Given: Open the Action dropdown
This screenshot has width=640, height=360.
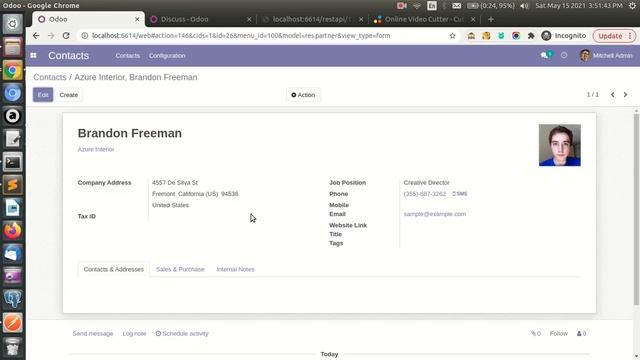Looking at the screenshot, I should point(303,95).
